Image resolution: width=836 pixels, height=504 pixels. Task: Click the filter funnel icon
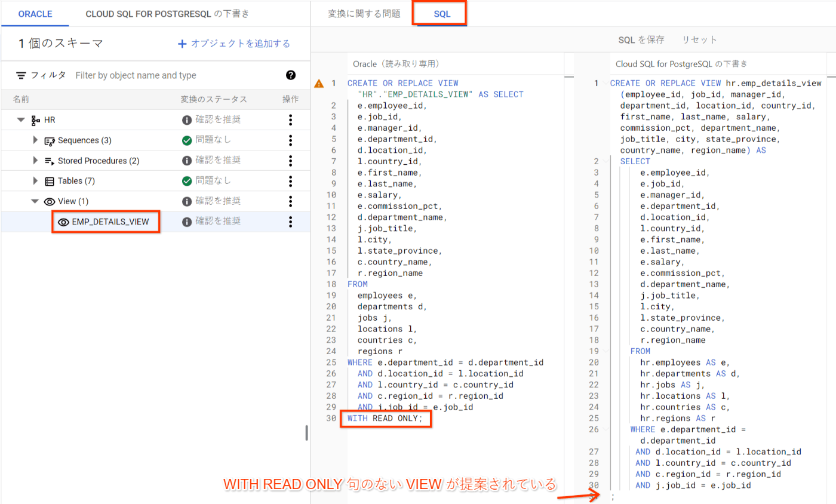21,75
